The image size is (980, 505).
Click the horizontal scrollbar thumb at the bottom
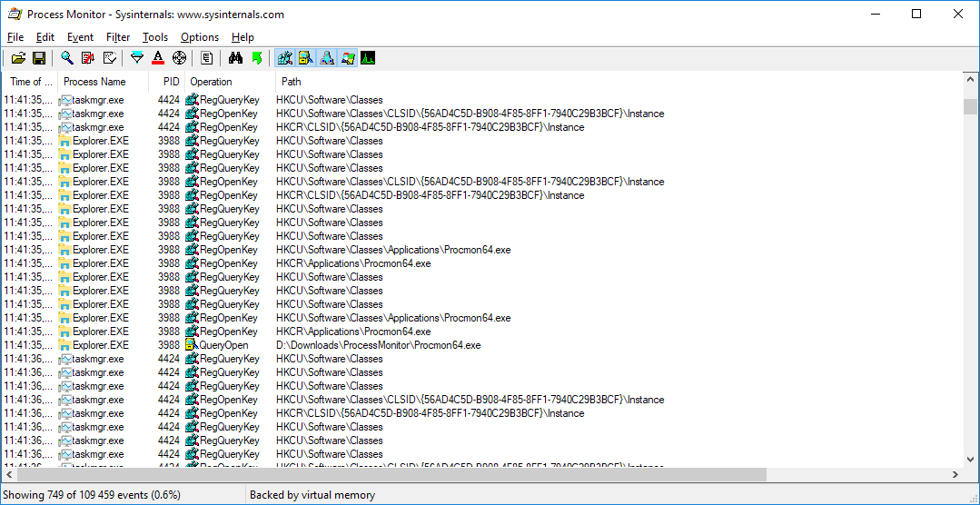click(x=391, y=474)
